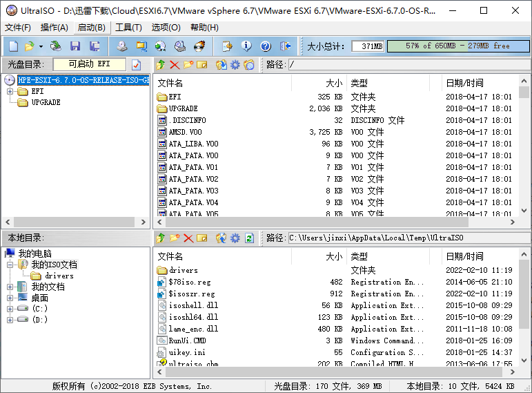Click the 57% of 650MB capacity bar
Screen dimensions: 532x393
point(457,46)
